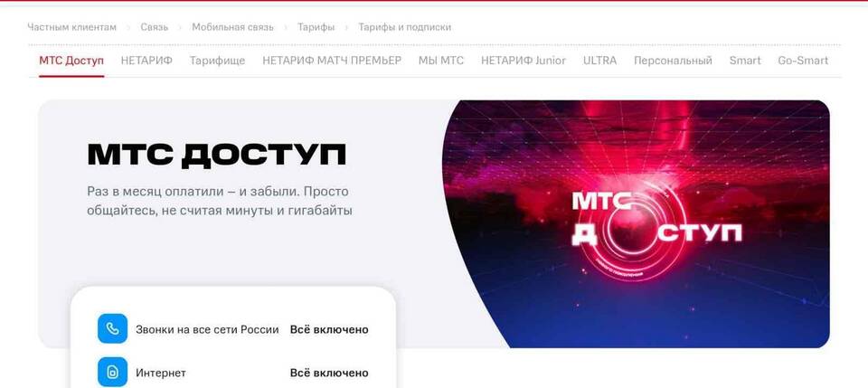Switch to the Персональный tab

tap(673, 61)
